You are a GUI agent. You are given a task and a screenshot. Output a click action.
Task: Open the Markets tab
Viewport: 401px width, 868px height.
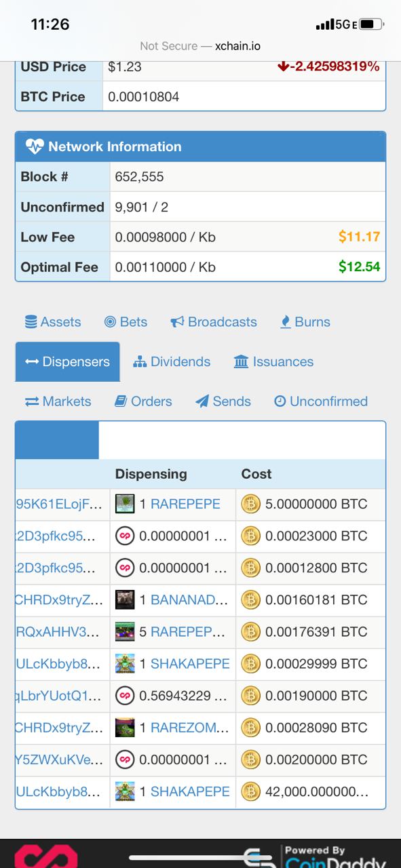pos(58,401)
